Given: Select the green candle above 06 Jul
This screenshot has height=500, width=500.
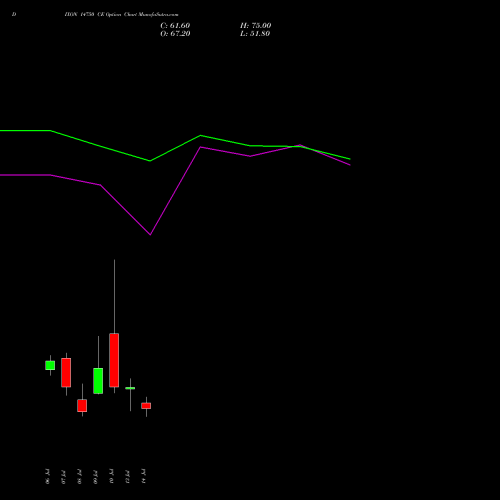Looking at the screenshot, I should click(x=50, y=365).
